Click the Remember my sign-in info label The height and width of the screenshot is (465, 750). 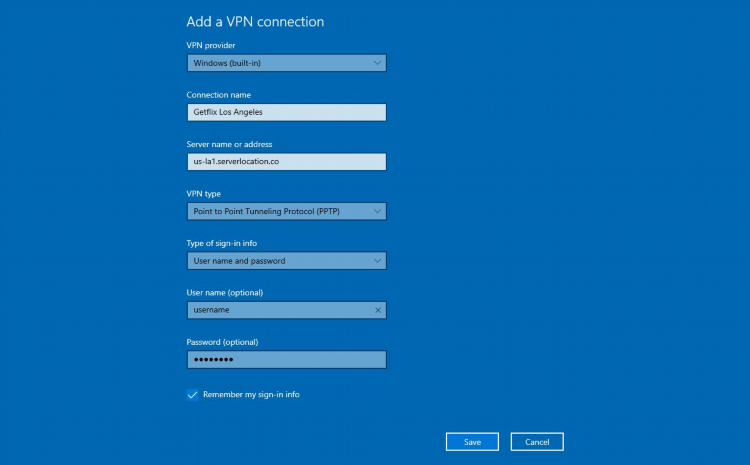pyautogui.click(x=251, y=395)
